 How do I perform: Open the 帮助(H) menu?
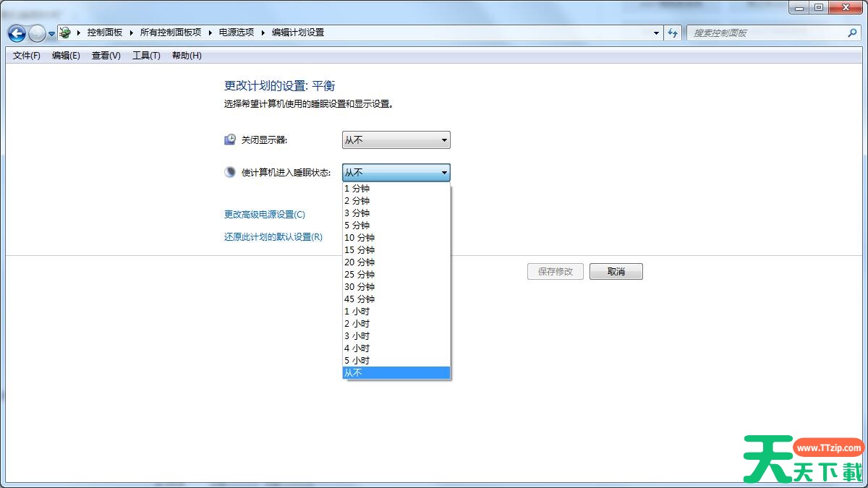(x=187, y=56)
